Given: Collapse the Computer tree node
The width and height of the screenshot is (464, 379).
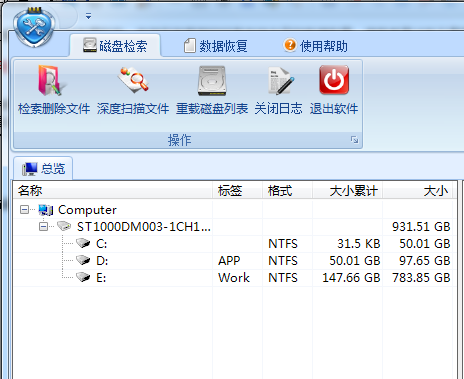Looking at the screenshot, I should click(x=24, y=210).
